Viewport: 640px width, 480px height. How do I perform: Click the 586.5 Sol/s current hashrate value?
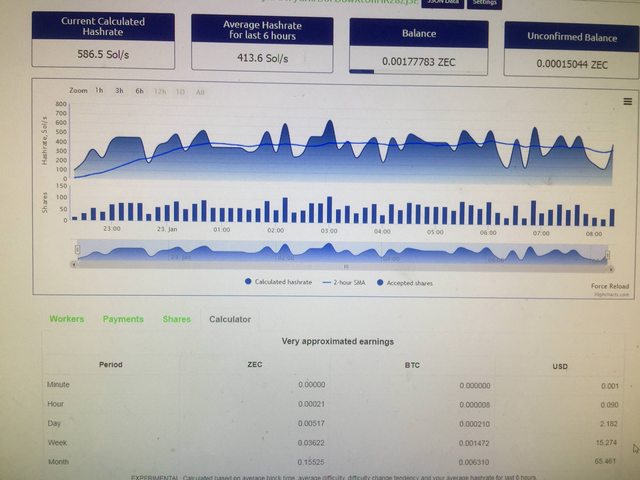click(x=103, y=54)
